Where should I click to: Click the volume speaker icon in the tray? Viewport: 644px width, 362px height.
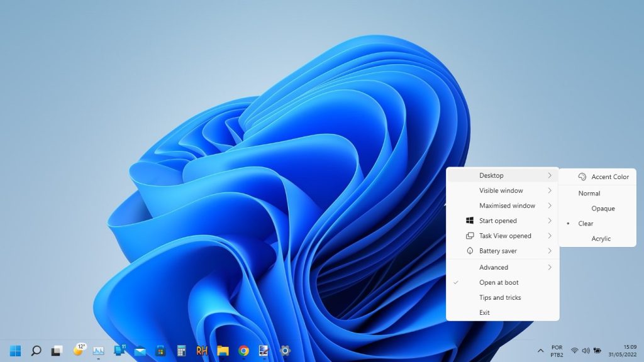click(x=586, y=350)
